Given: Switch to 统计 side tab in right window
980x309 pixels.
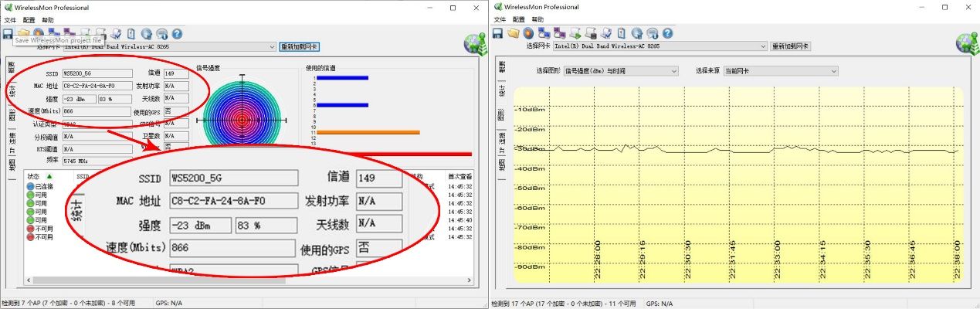Looking at the screenshot, I should (x=502, y=91).
